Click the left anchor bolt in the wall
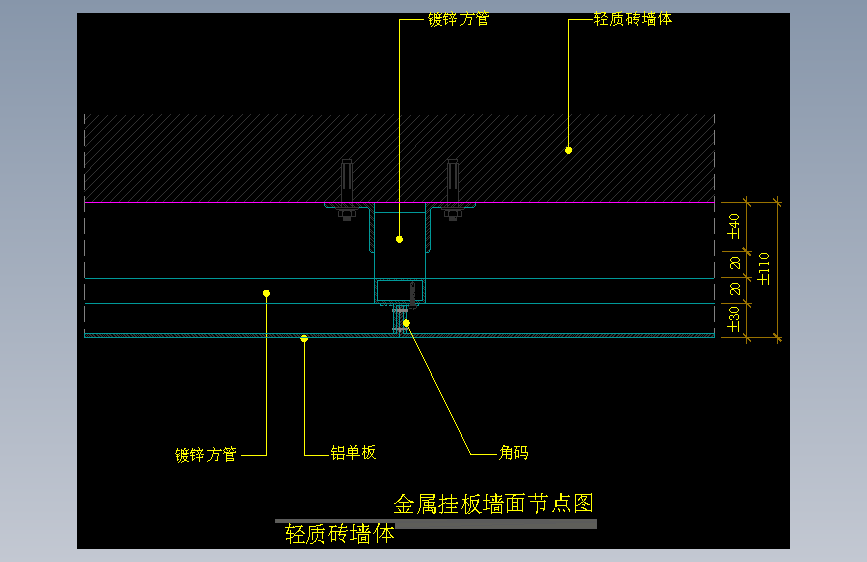Viewport: 867px width, 562px height. coord(347,190)
